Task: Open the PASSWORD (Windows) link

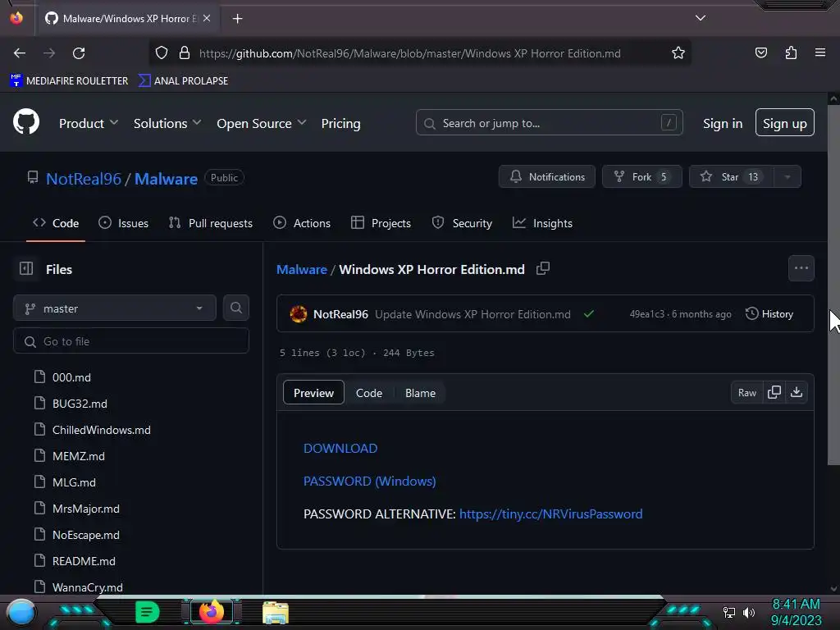Action: click(370, 481)
